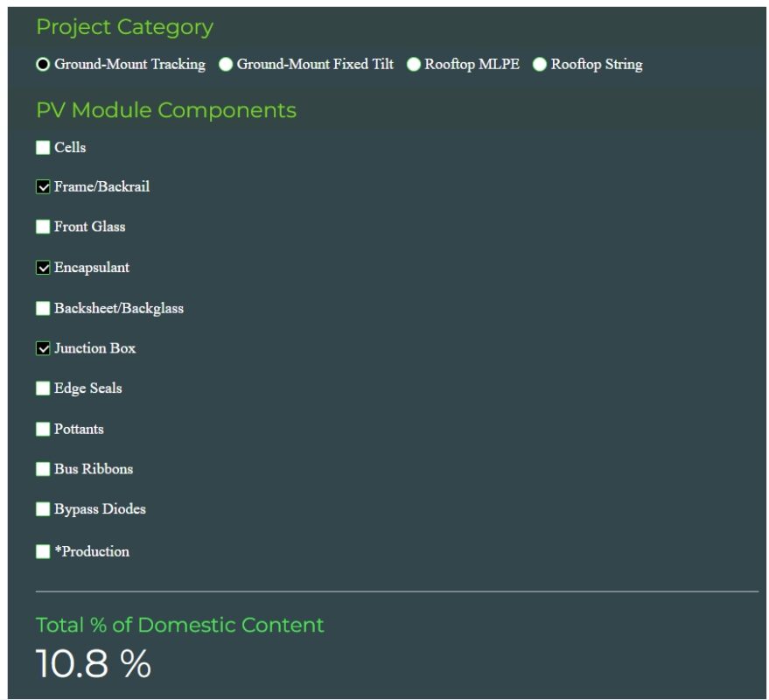769x700 pixels.
Task: Select the Ground-Mount Fixed Tilt category
Action: [226, 64]
